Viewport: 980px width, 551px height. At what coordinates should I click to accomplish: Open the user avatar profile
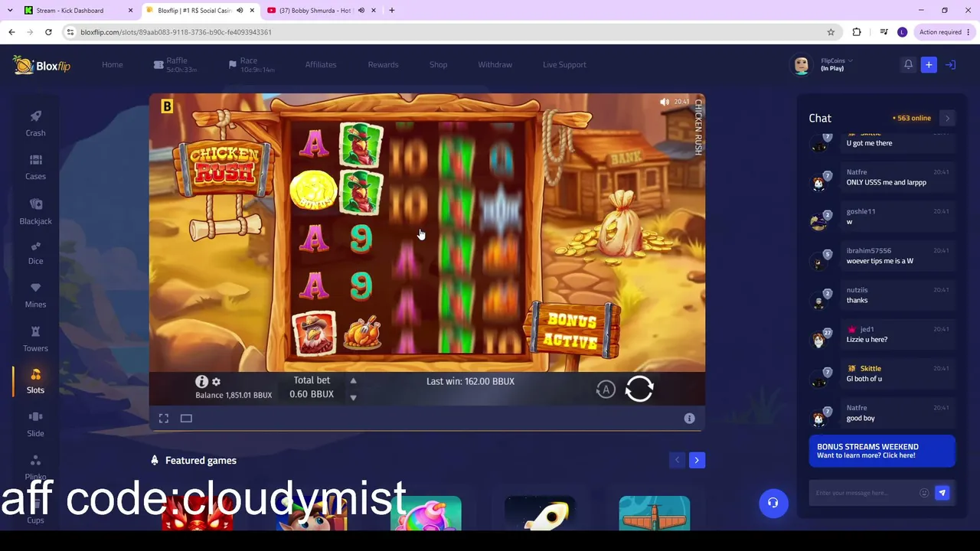(802, 65)
